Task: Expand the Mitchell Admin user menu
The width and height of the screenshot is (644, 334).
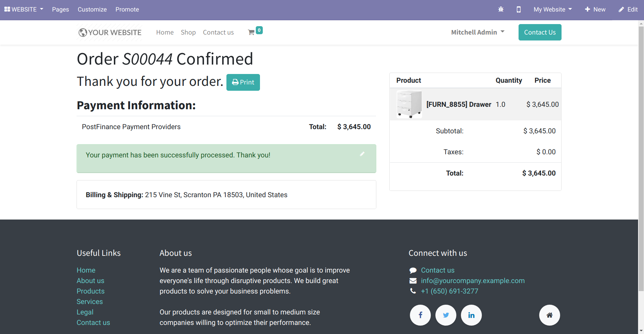Action: tap(477, 32)
